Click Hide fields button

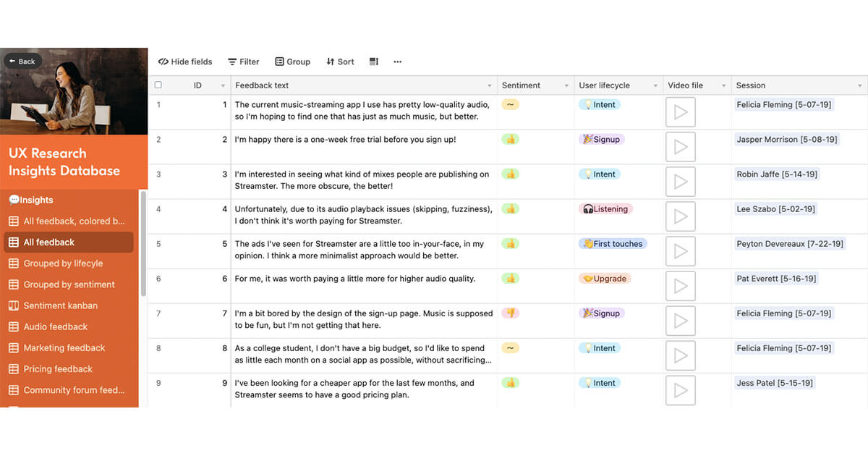click(x=185, y=62)
